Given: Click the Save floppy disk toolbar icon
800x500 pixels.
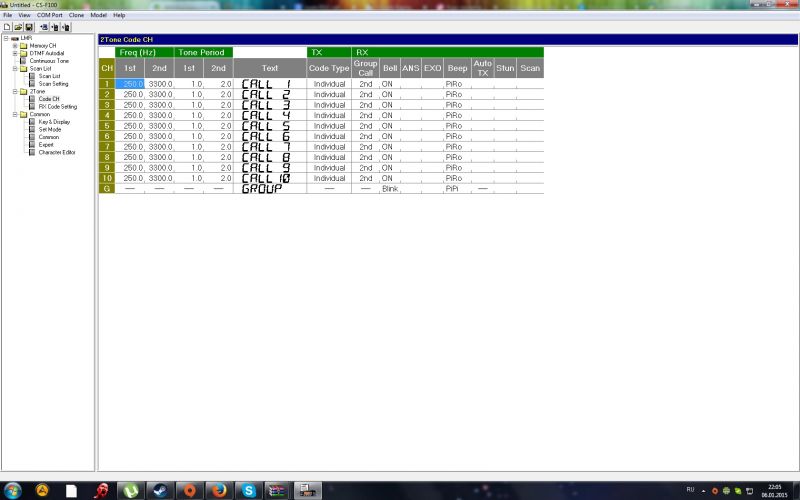Looking at the screenshot, I should [27, 26].
